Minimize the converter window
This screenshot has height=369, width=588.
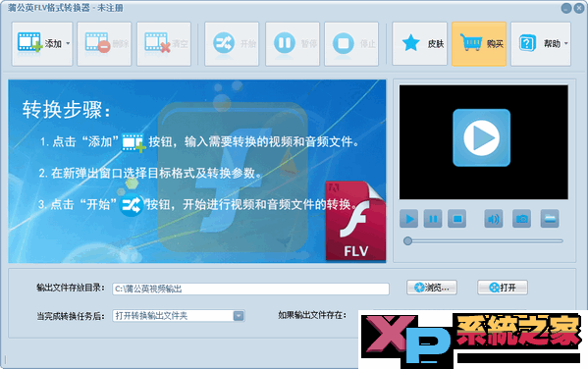pos(566,8)
